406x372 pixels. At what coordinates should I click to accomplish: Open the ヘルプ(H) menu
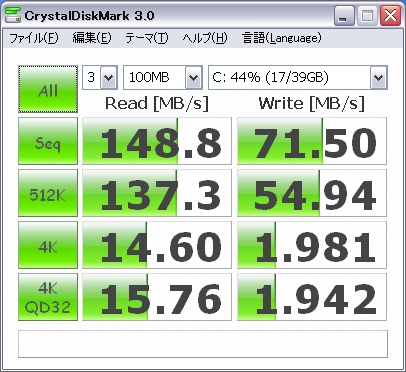(x=205, y=38)
